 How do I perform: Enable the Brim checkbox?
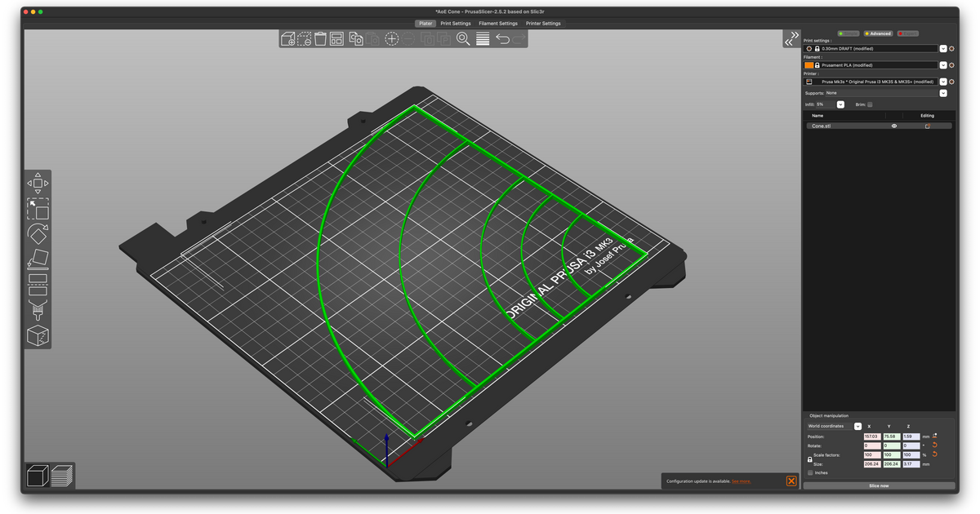click(x=870, y=104)
